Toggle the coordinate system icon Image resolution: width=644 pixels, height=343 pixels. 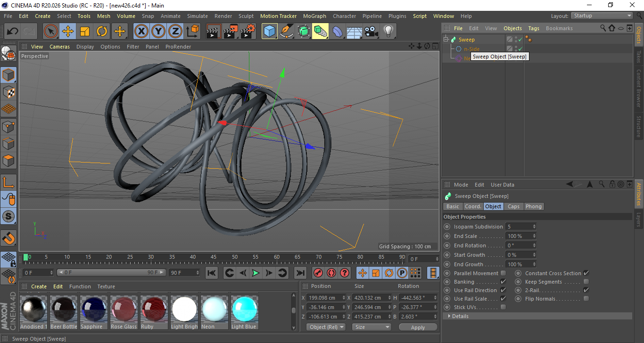click(192, 32)
